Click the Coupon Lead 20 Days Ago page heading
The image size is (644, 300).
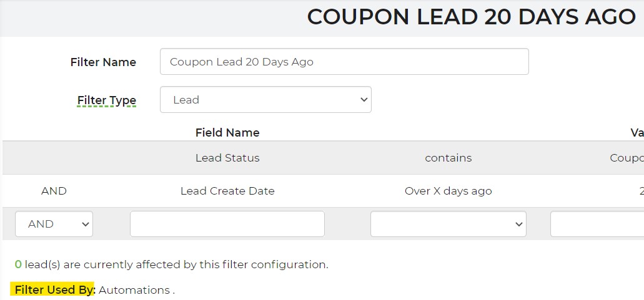[x=471, y=17]
